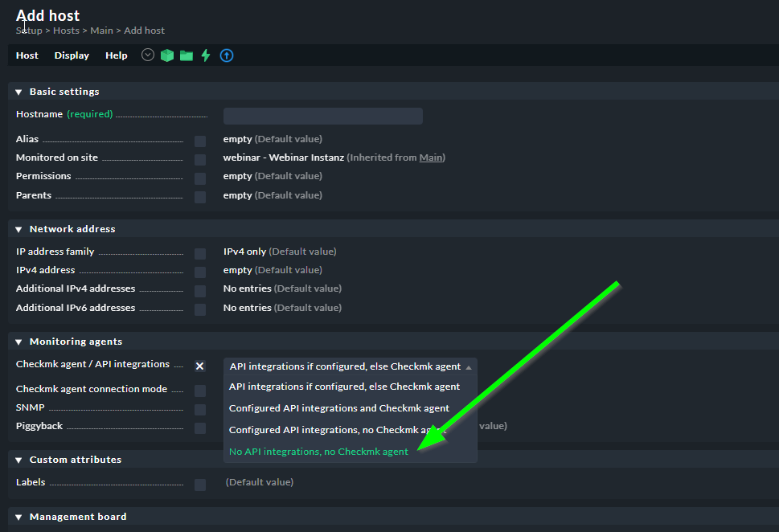Click the green lightning bolt icon
Screen dimensions: 779x532
pos(206,55)
